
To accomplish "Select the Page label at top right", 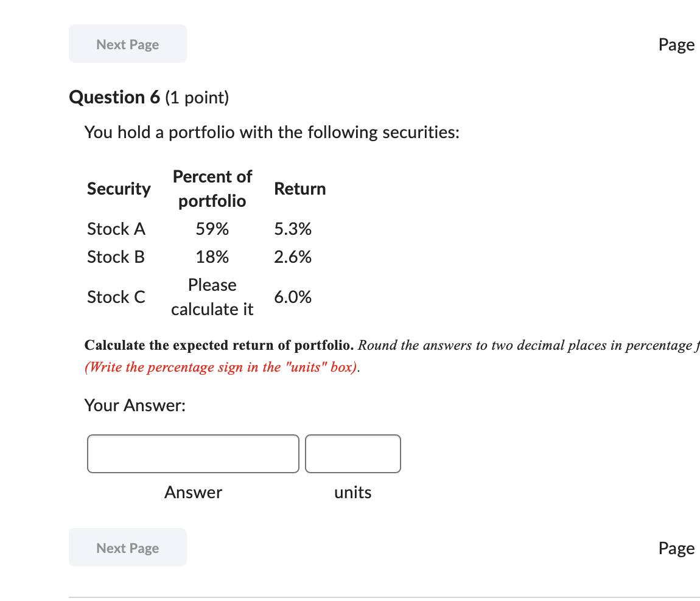I will coord(676,44).
